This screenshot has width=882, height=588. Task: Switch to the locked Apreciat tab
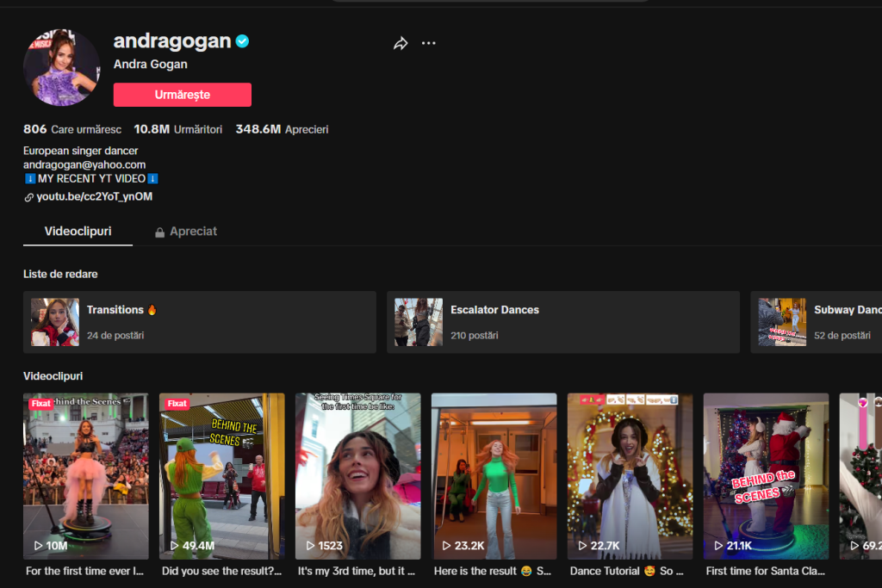185,232
